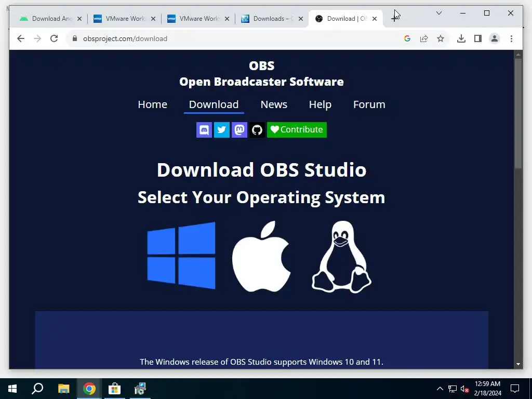Viewport: 532px width, 399px height.
Task: Open the Windows Start menu
Action: [12, 389]
